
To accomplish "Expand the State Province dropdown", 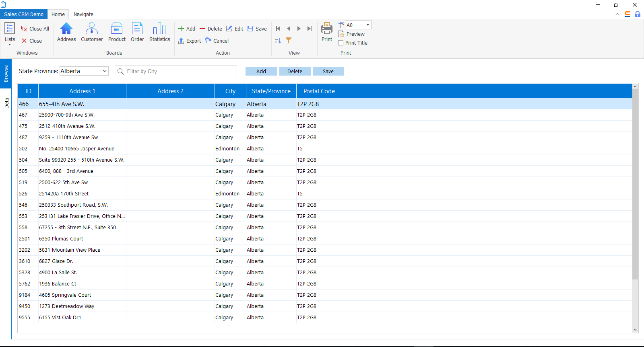I will click(105, 71).
